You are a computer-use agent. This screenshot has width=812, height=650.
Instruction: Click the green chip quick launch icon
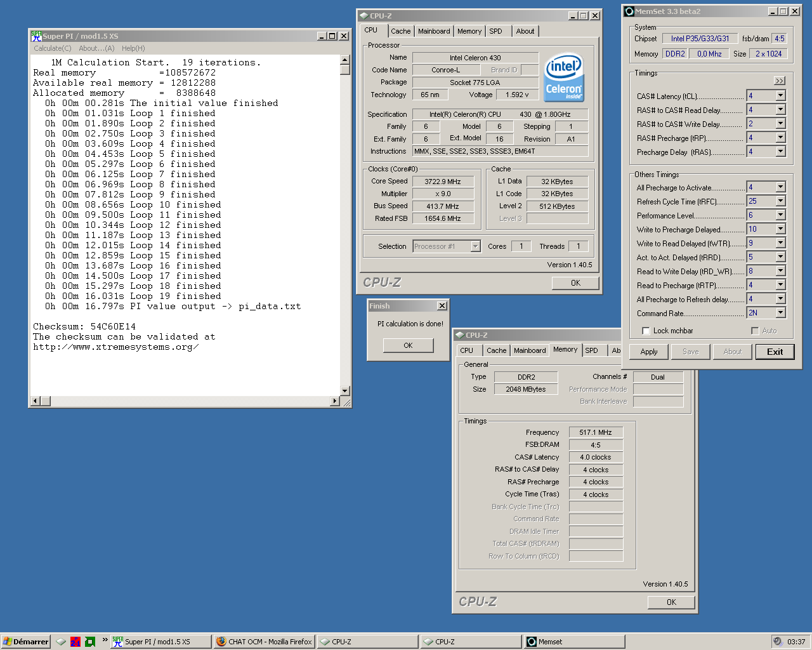(x=89, y=642)
